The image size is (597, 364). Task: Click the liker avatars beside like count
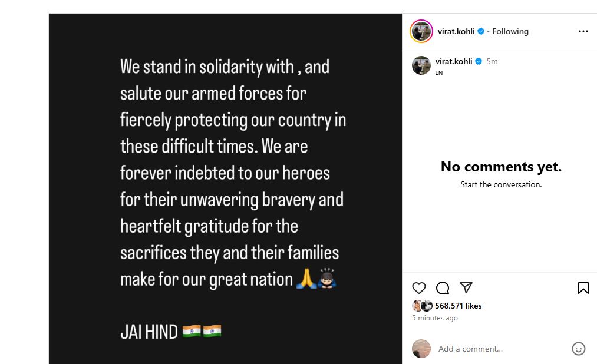point(423,306)
